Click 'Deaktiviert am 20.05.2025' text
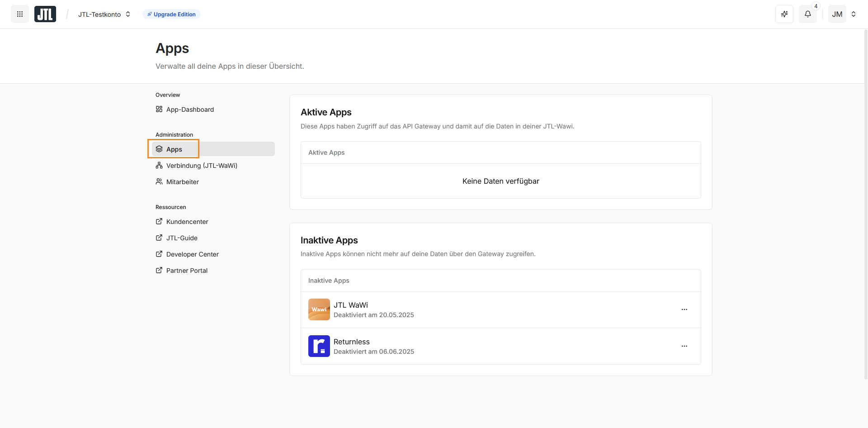Viewport: 868px width, 428px height. tap(374, 315)
